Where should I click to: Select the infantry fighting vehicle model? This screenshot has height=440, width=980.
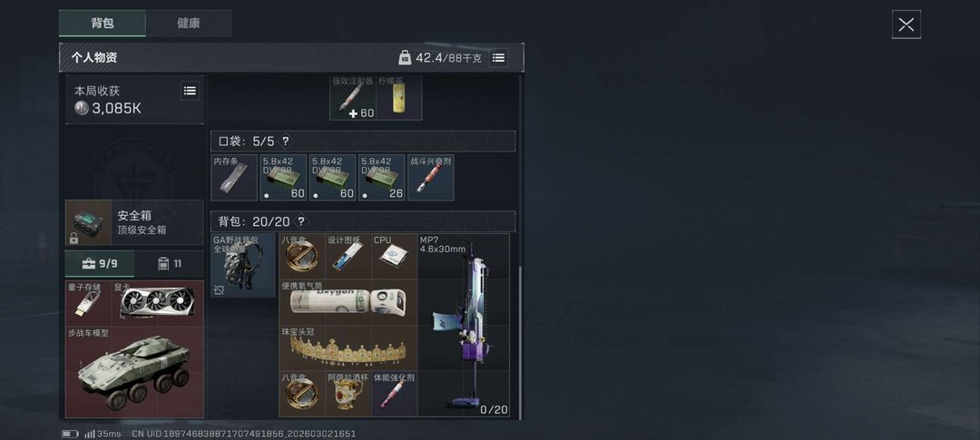pos(134,372)
